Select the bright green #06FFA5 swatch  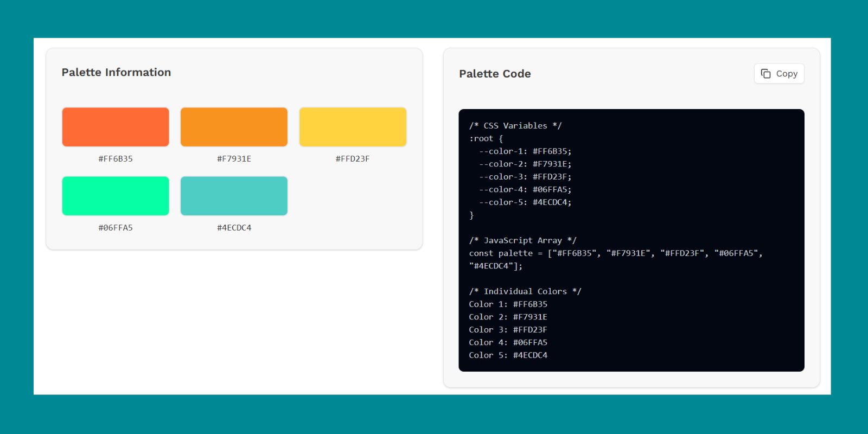point(116,196)
